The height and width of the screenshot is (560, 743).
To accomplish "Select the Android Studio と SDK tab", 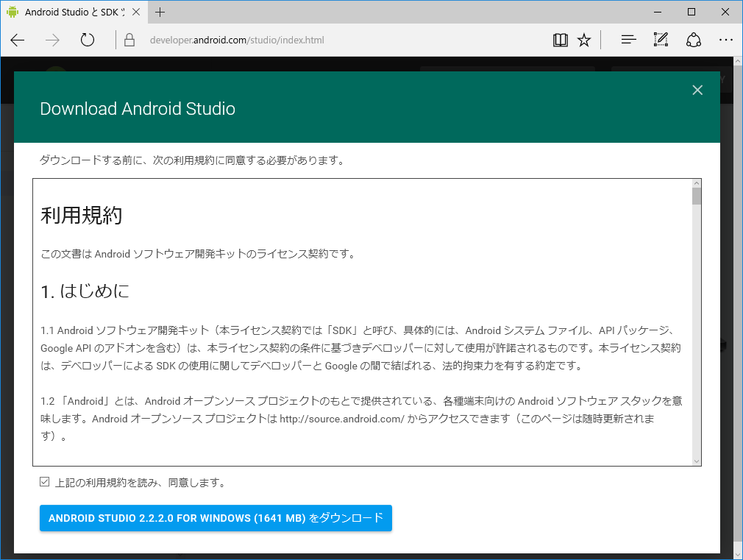I will 74,12.
